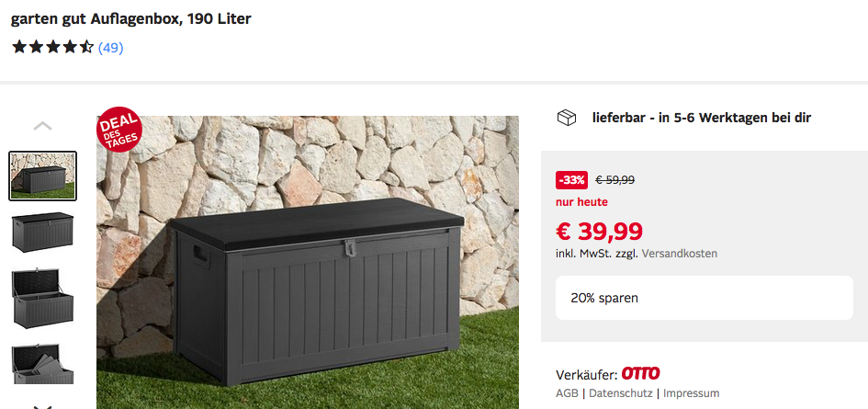This screenshot has width=868, height=409.
Task: Open the Impressum link
Action: coord(692,393)
